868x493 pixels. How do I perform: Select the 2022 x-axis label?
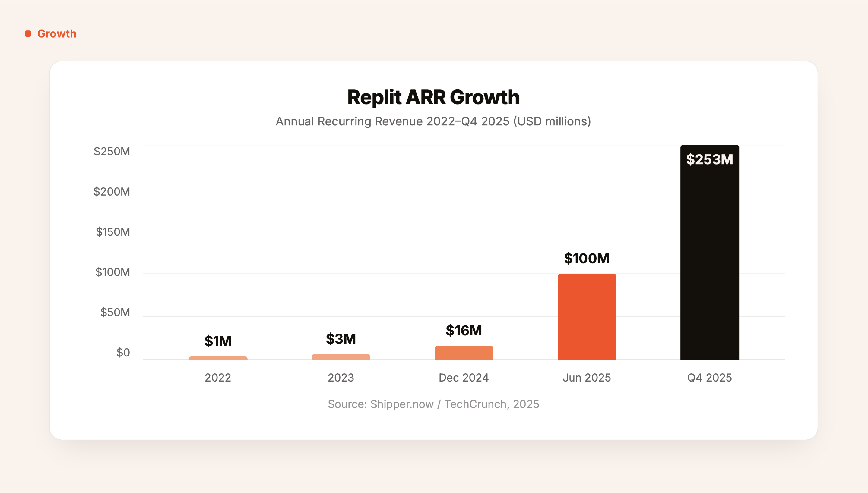[x=218, y=378]
